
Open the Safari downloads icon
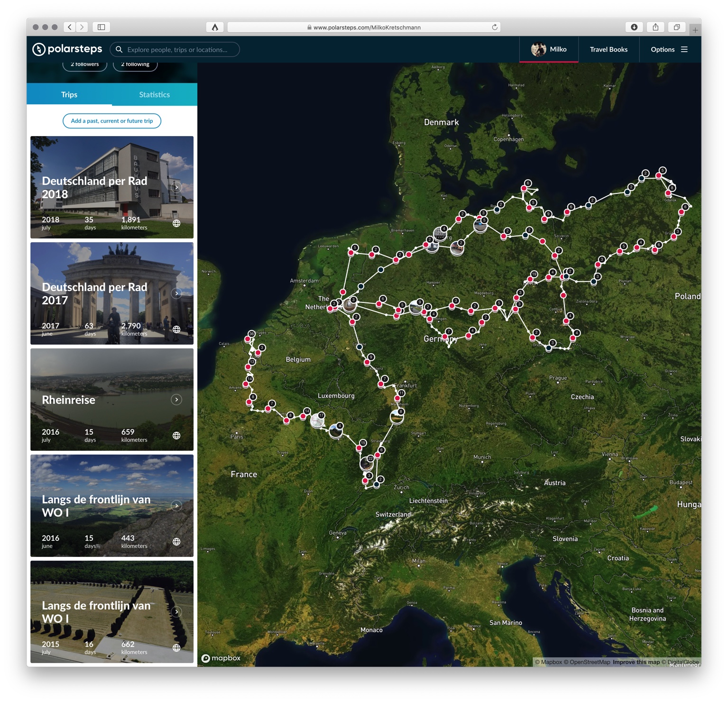[x=634, y=27]
